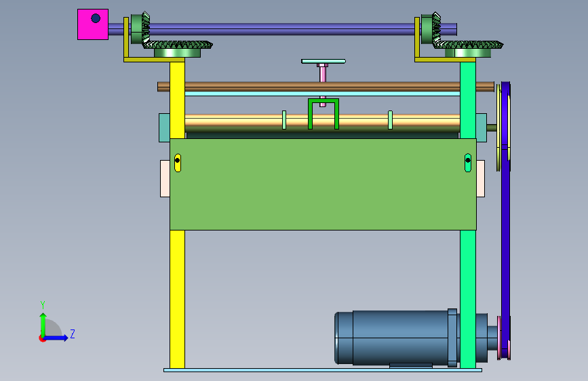The image size is (588, 381).
Task: Select the left light-green roller collar
Action: point(284,120)
